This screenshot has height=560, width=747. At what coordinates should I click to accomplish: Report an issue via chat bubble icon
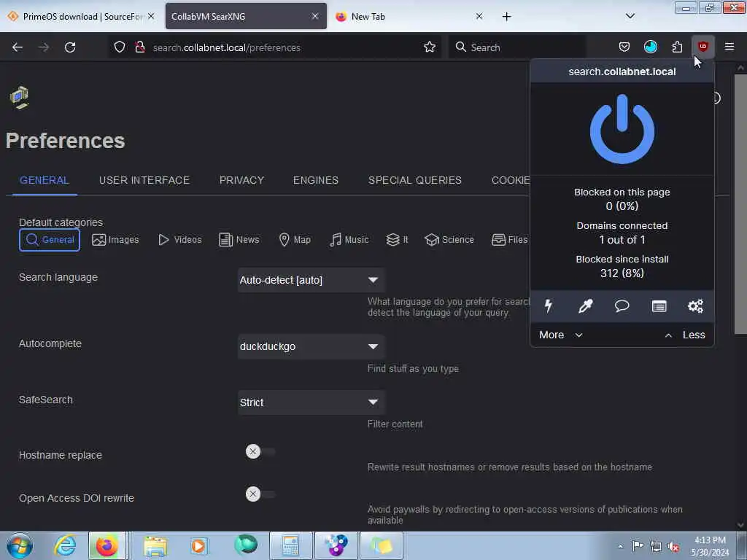622,306
